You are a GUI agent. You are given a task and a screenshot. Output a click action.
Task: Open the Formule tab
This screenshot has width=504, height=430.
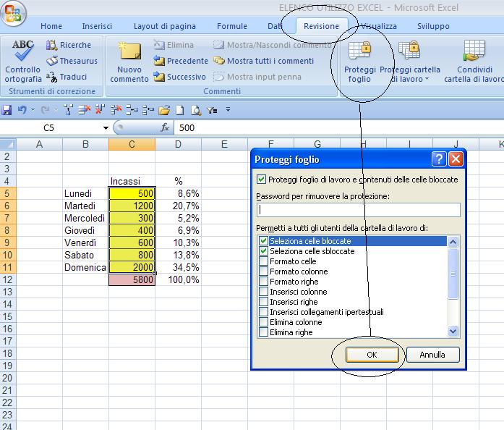point(232,26)
